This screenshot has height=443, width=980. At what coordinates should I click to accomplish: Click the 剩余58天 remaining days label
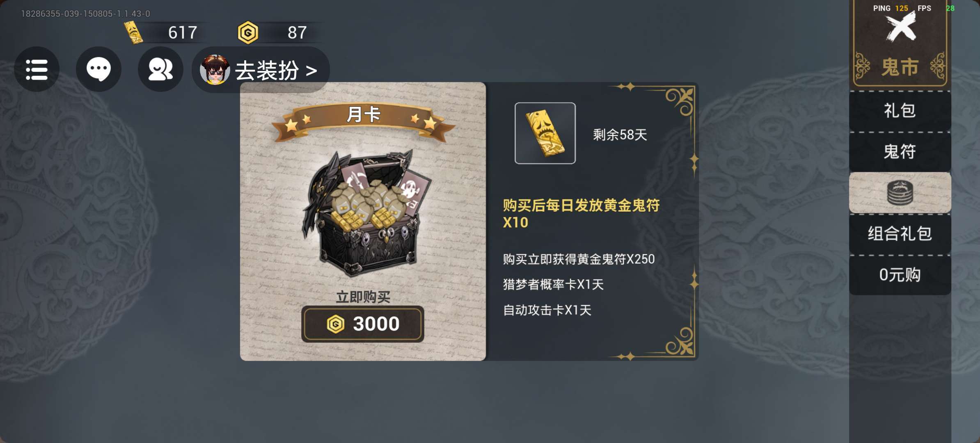pos(620,135)
